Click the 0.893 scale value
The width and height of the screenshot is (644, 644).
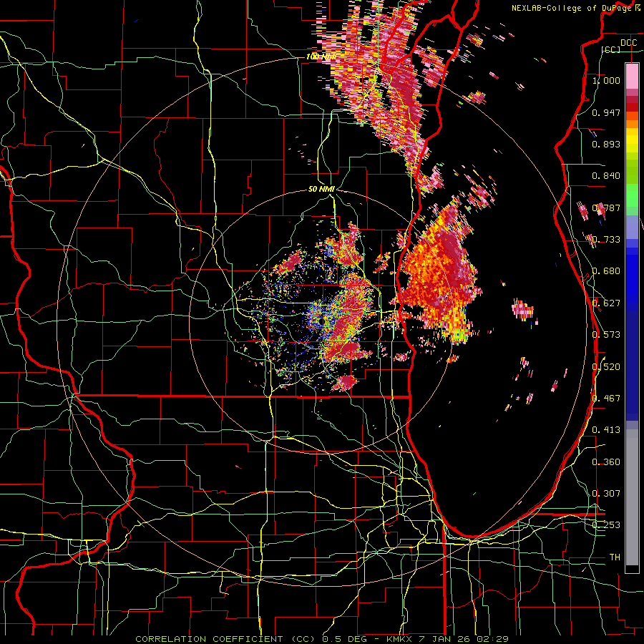(x=606, y=144)
